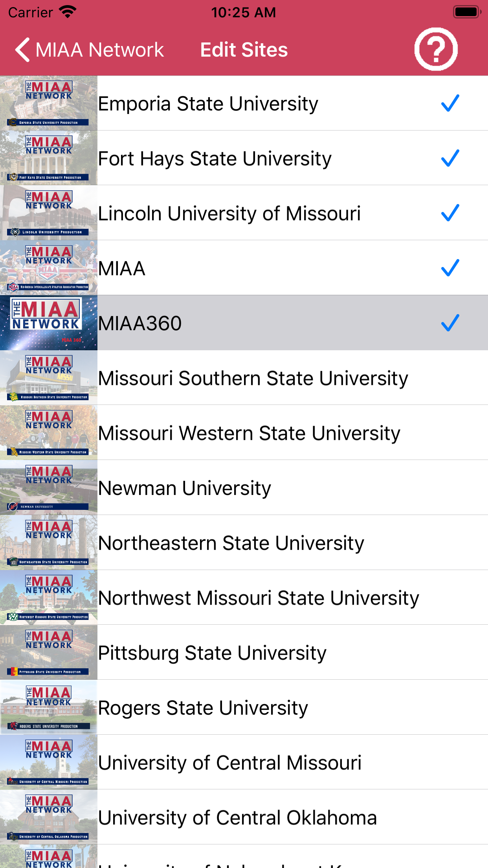Tap the Fort Hays State thumbnail
This screenshot has width=488, height=868.
tap(49, 158)
